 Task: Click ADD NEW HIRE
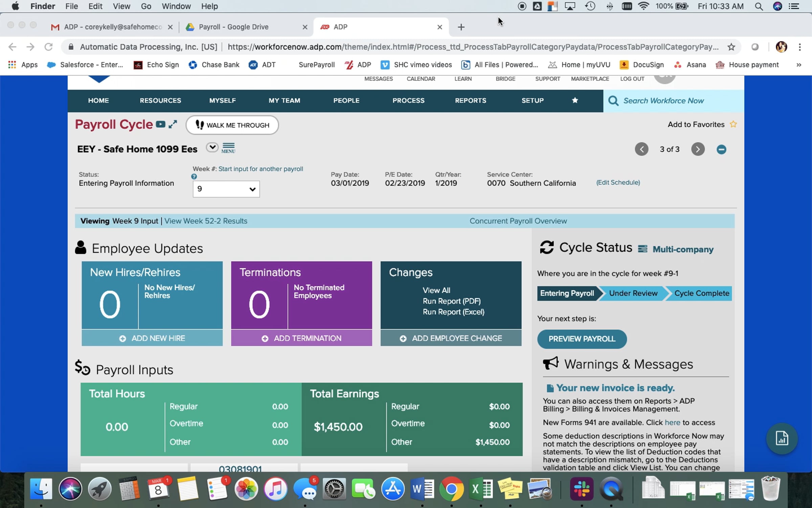coord(152,338)
